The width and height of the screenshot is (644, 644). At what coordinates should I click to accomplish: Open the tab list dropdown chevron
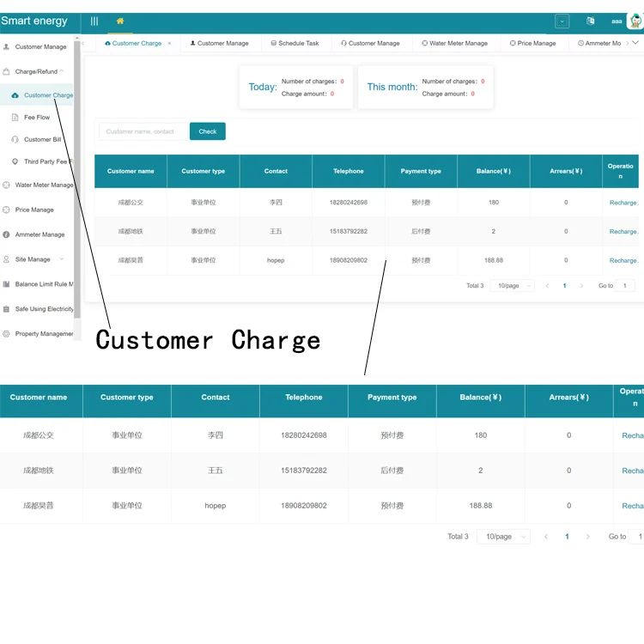(635, 43)
